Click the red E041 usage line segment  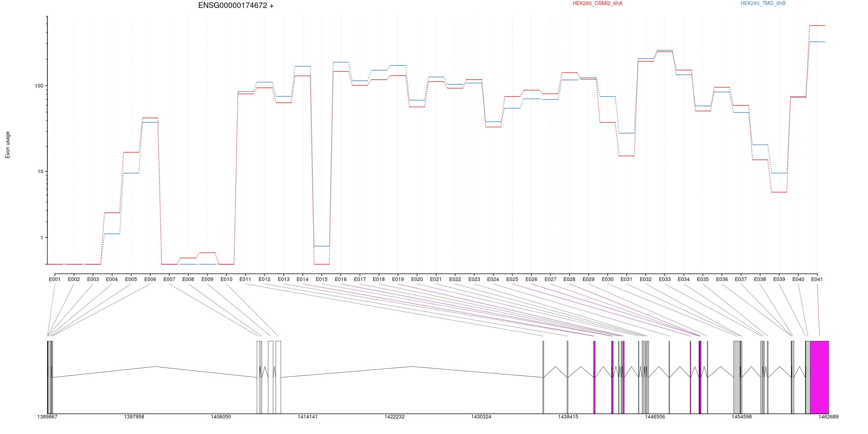(x=817, y=26)
